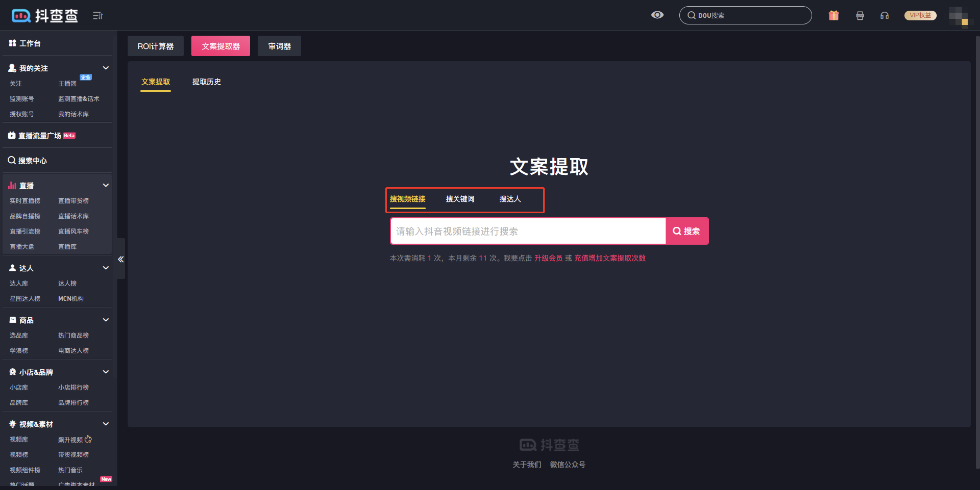Open 工作台 in the sidebar
980x490 pixels.
[x=30, y=43]
